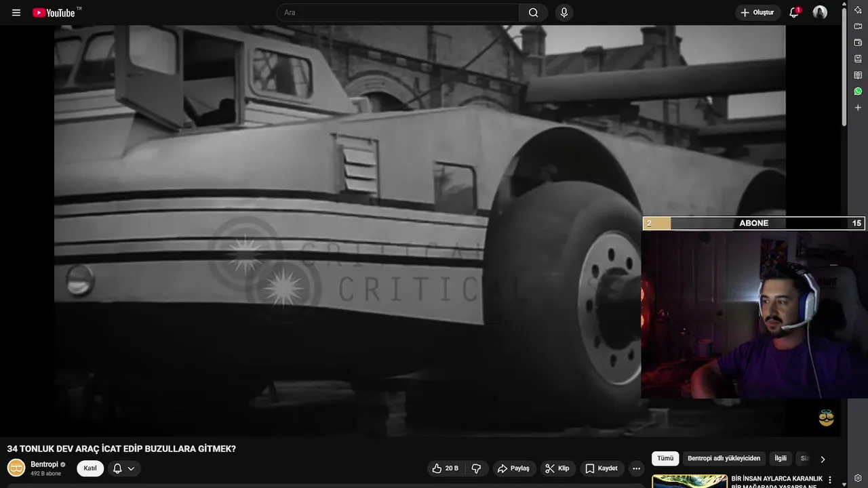Dislike the video with thumbs-down
This screenshot has width=868, height=488.
pos(476,468)
